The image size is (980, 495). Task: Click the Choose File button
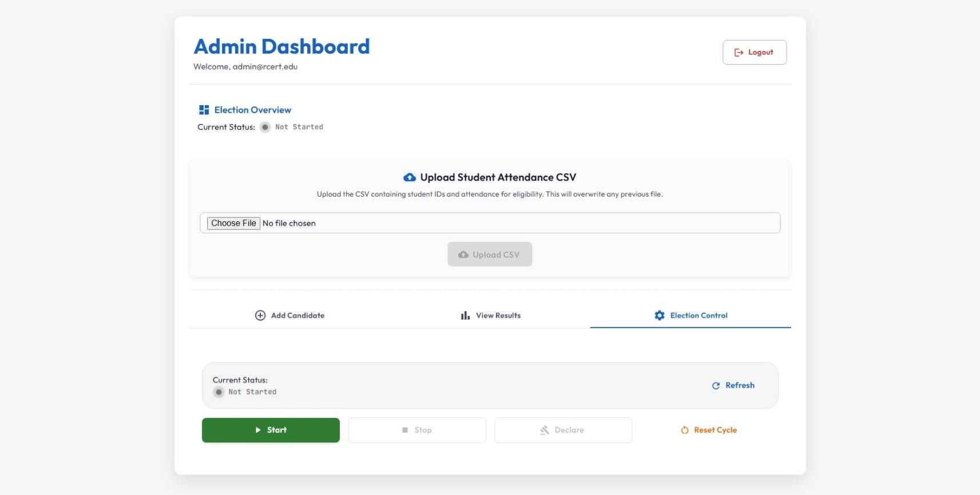pyautogui.click(x=233, y=223)
